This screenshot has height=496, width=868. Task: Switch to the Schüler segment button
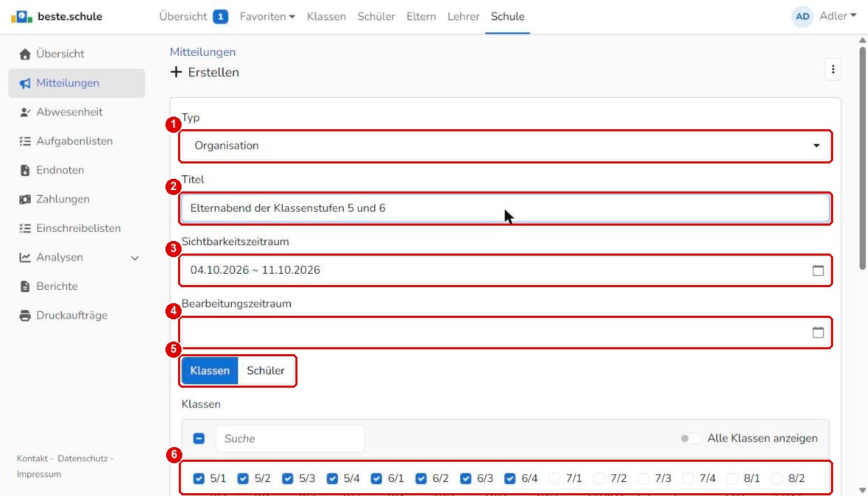click(x=266, y=371)
